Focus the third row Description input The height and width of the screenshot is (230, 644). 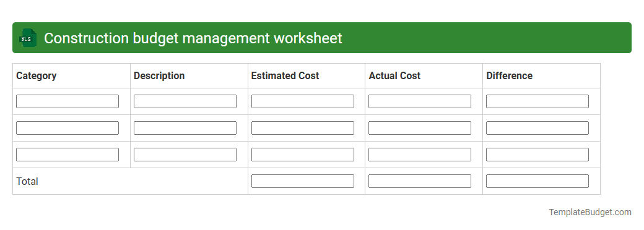pyautogui.click(x=185, y=155)
